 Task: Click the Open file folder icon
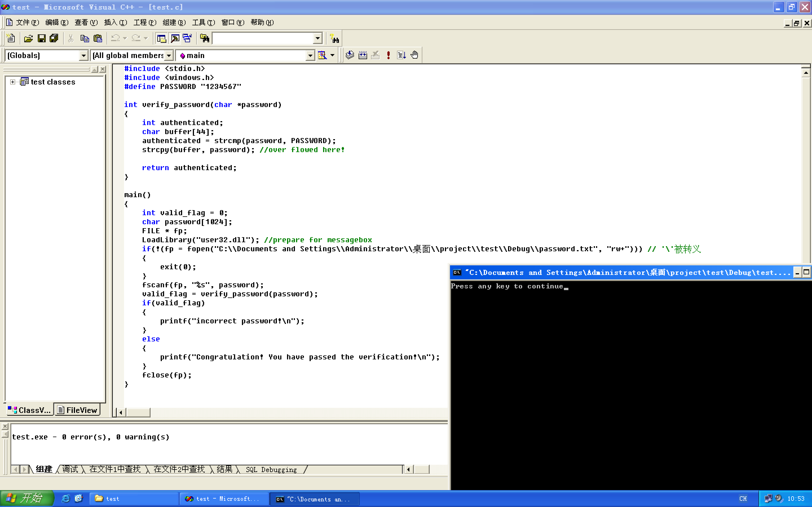pyautogui.click(x=28, y=39)
